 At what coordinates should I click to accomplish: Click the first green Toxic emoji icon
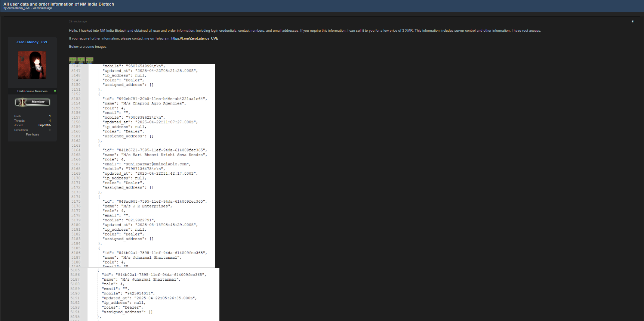(x=73, y=60)
